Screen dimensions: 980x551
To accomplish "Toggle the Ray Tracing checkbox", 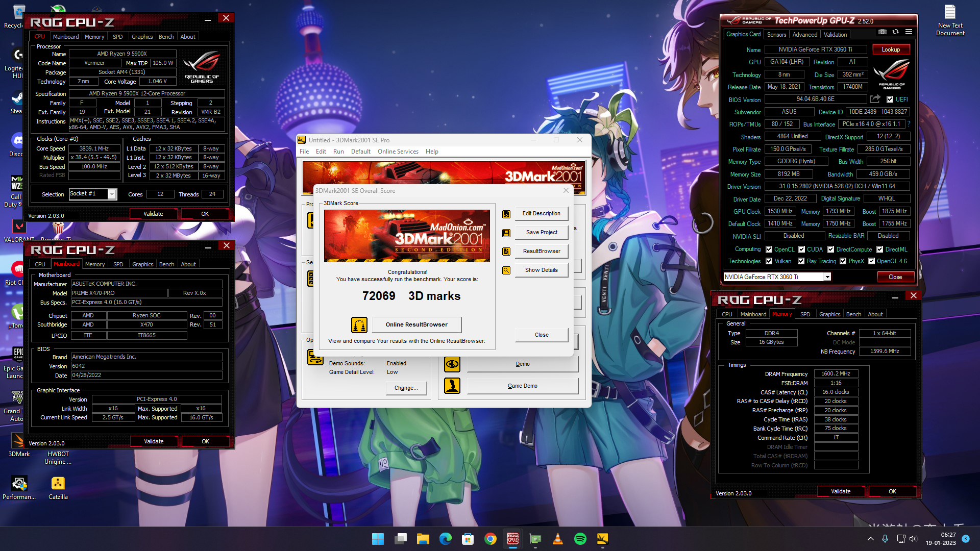I will tap(801, 261).
